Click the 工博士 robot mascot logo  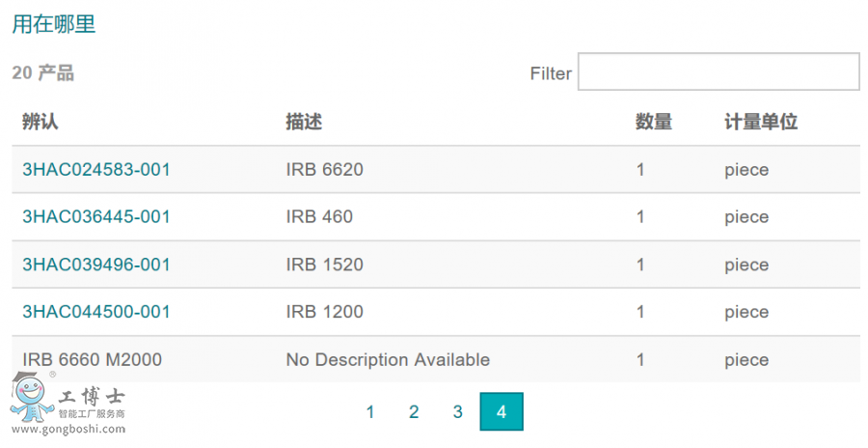31,397
